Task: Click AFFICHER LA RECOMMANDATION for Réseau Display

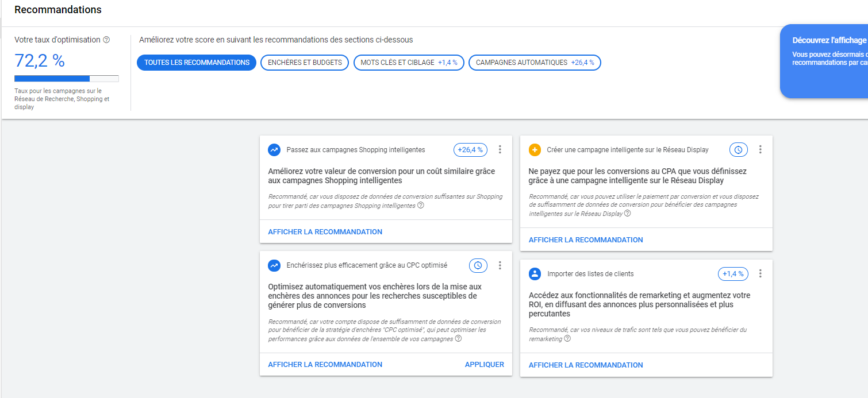Action: [x=586, y=240]
